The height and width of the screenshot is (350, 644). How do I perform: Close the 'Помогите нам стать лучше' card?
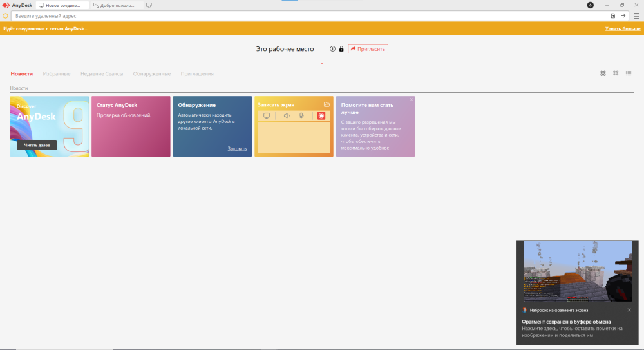point(411,100)
